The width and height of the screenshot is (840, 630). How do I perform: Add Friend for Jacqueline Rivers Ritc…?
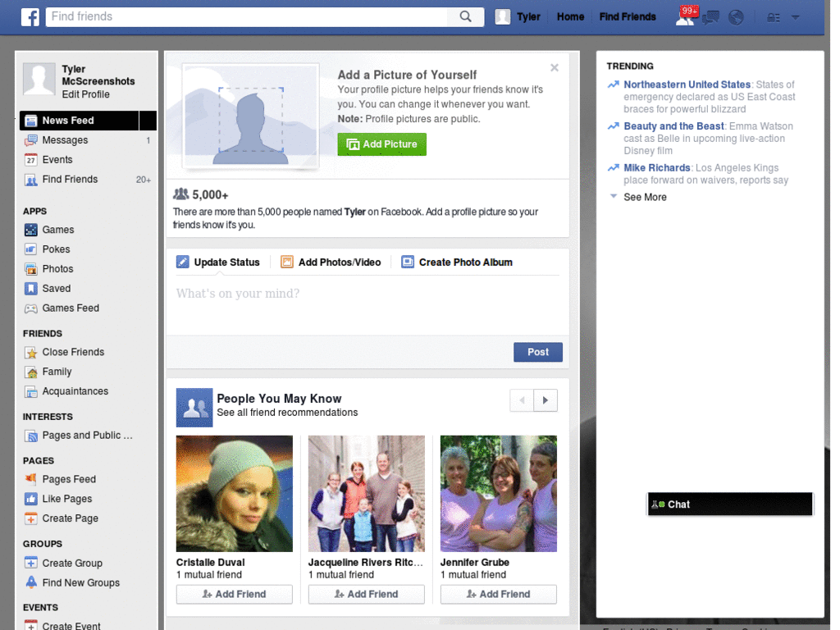pyautogui.click(x=367, y=594)
